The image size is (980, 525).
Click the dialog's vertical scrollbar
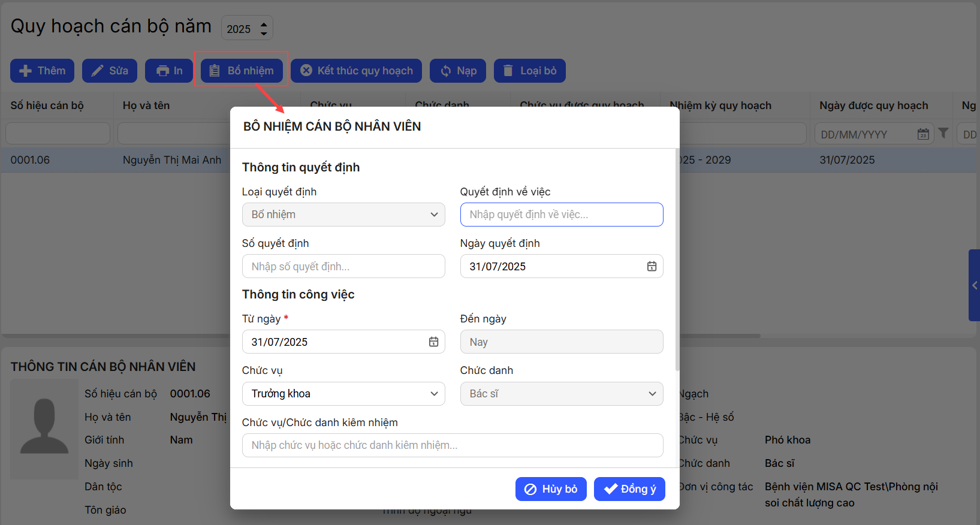677,258
